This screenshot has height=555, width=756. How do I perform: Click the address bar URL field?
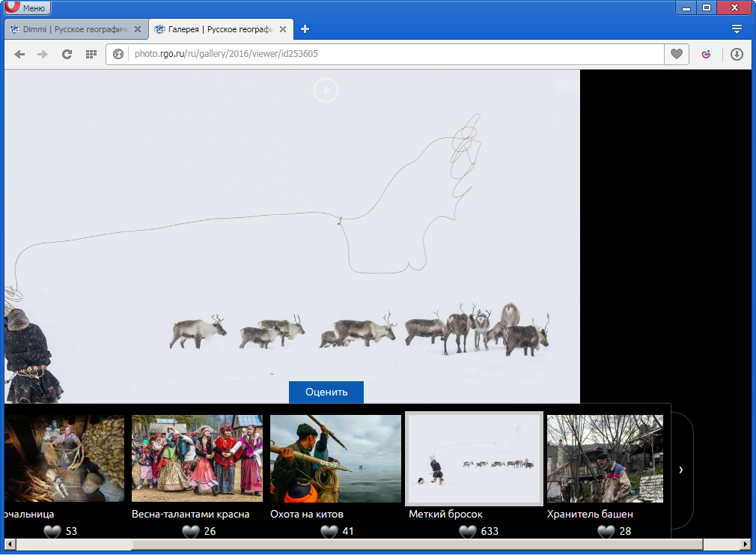pyautogui.click(x=389, y=54)
